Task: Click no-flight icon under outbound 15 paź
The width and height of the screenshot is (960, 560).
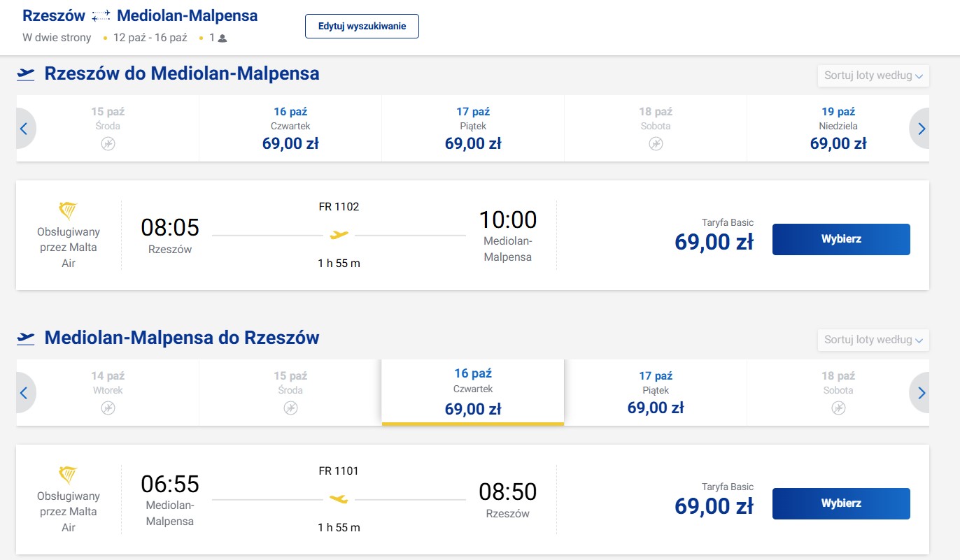Action: [108, 143]
